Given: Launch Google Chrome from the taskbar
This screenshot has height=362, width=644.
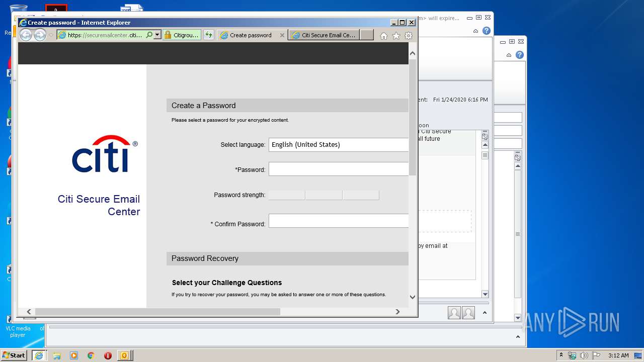Looking at the screenshot, I should pos(91,355).
